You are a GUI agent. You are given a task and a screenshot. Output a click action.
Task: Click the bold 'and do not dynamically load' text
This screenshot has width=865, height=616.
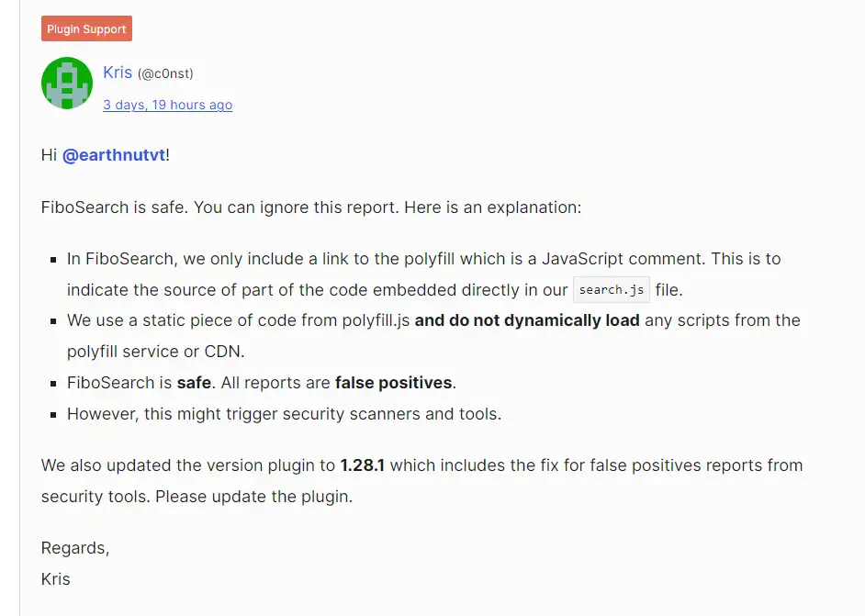coord(527,320)
